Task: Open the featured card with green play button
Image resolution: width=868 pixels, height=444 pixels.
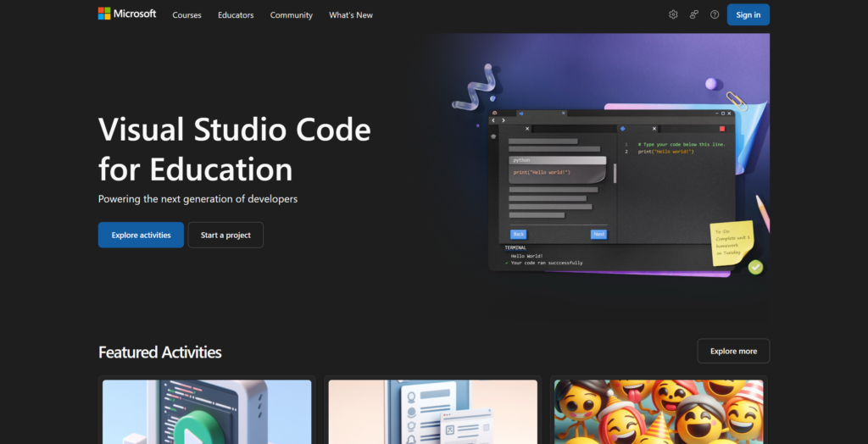Action: pos(207,412)
